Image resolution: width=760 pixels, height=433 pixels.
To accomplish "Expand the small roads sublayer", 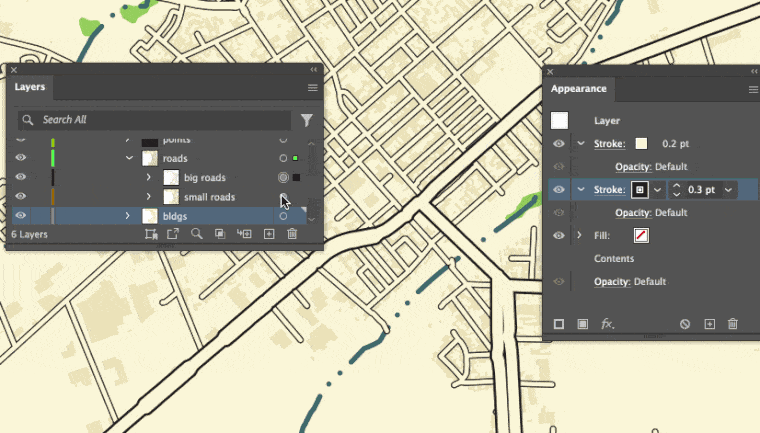I will (x=148, y=197).
